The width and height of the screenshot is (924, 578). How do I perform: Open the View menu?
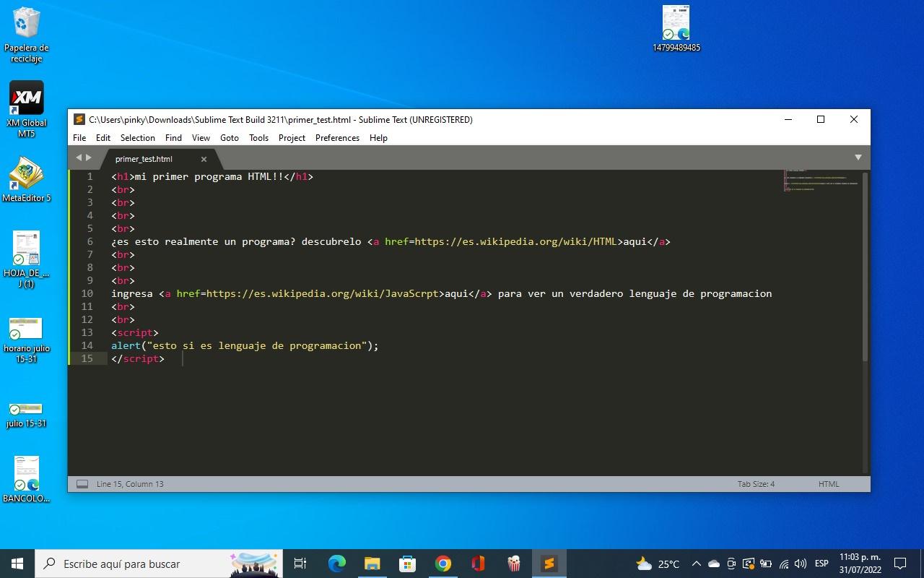click(x=201, y=138)
